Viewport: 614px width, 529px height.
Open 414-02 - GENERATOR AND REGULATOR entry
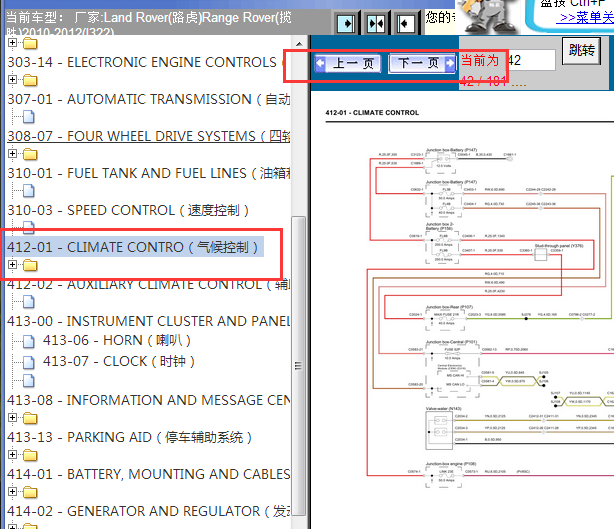click(x=148, y=511)
